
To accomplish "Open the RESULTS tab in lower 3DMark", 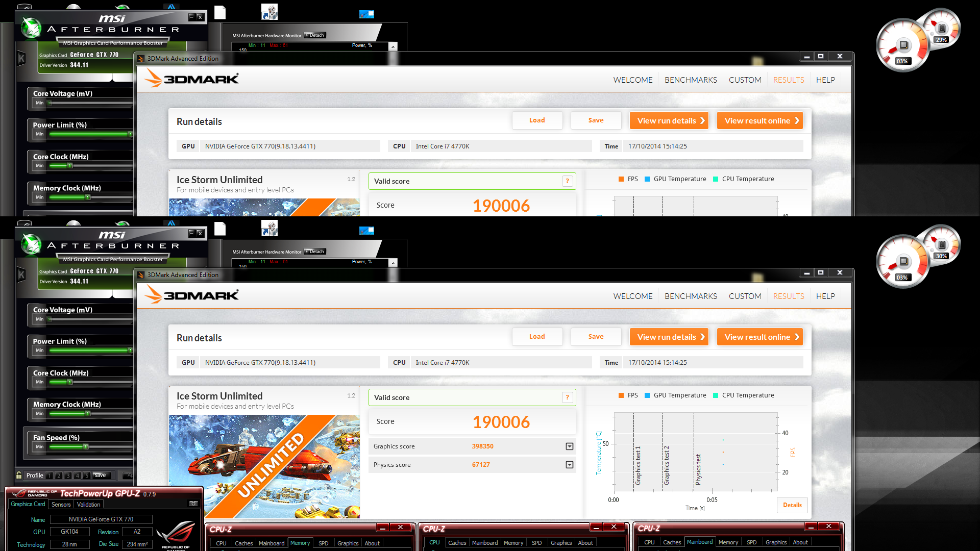I will click(x=789, y=296).
